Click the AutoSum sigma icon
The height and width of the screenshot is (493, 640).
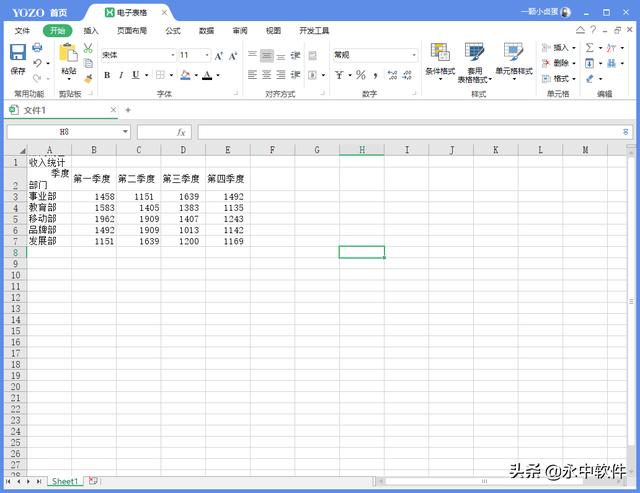pos(589,47)
